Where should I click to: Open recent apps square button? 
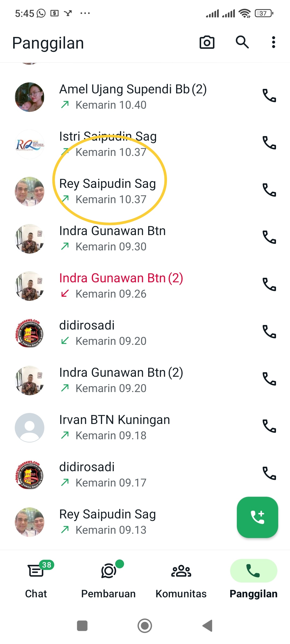coord(82,626)
